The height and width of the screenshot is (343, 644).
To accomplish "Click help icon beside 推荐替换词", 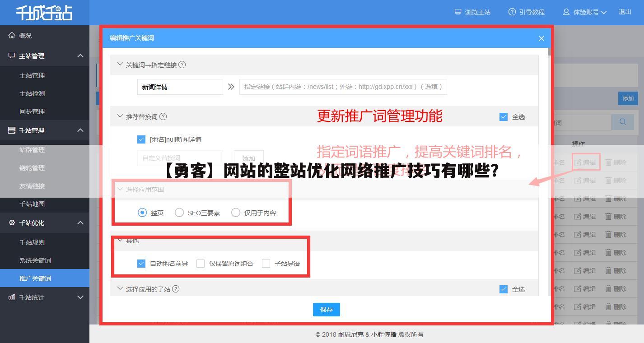I will (x=163, y=116).
